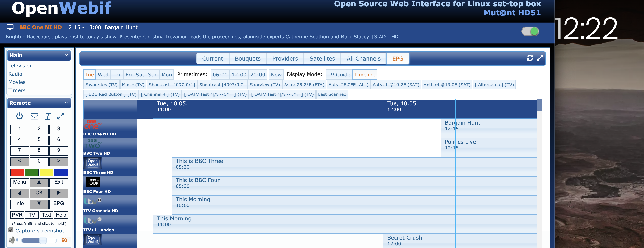The width and height of the screenshot is (644, 248).
Task: Open the message envelope icon on the remote
Action: pyautogui.click(x=34, y=116)
